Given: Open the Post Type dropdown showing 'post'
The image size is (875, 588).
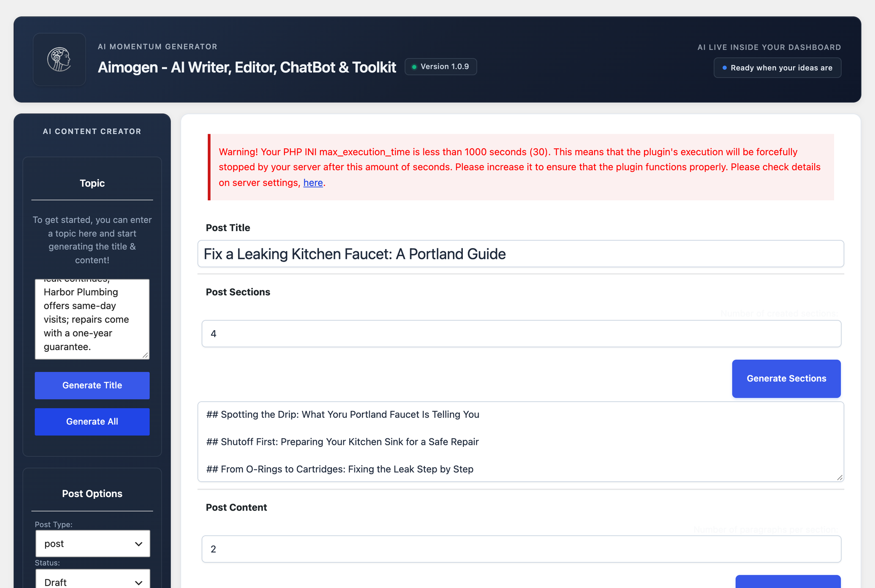Looking at the screenshot, I should tap(93, 544).
